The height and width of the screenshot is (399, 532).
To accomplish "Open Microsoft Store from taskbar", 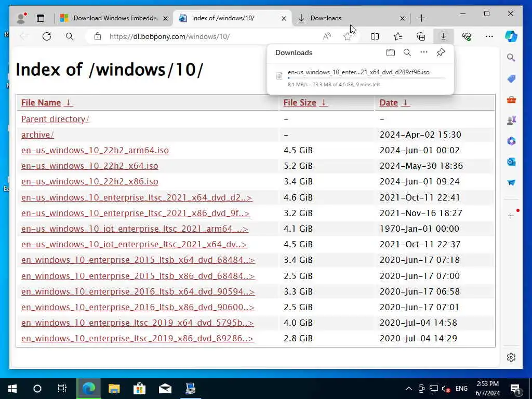I will 139,389.
